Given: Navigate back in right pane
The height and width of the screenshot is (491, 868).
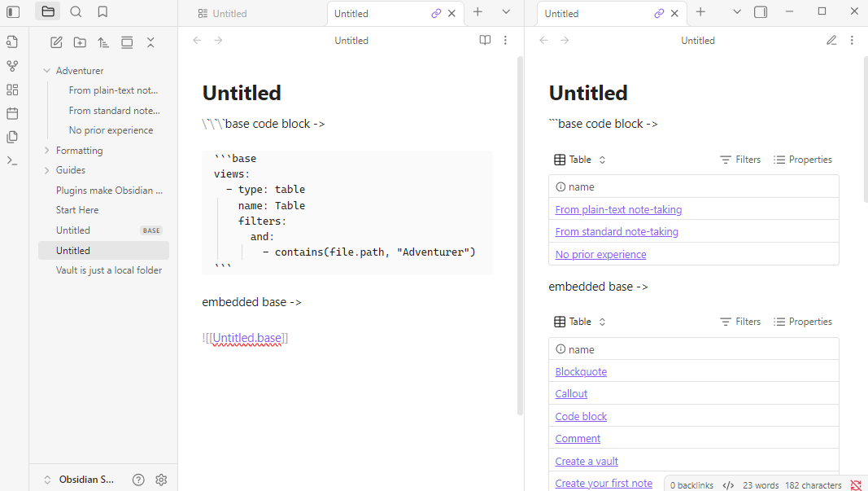Looking at the screenshot, I should [x=543, y=40].
